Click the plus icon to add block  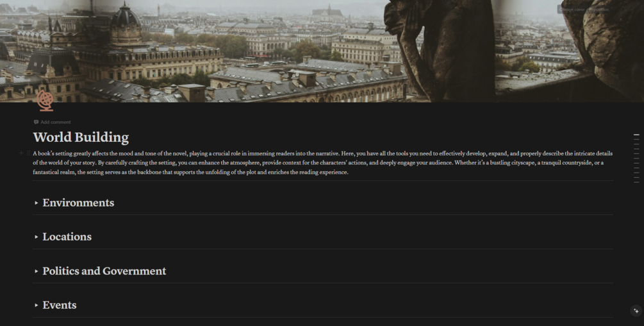(x=21, y=153)
